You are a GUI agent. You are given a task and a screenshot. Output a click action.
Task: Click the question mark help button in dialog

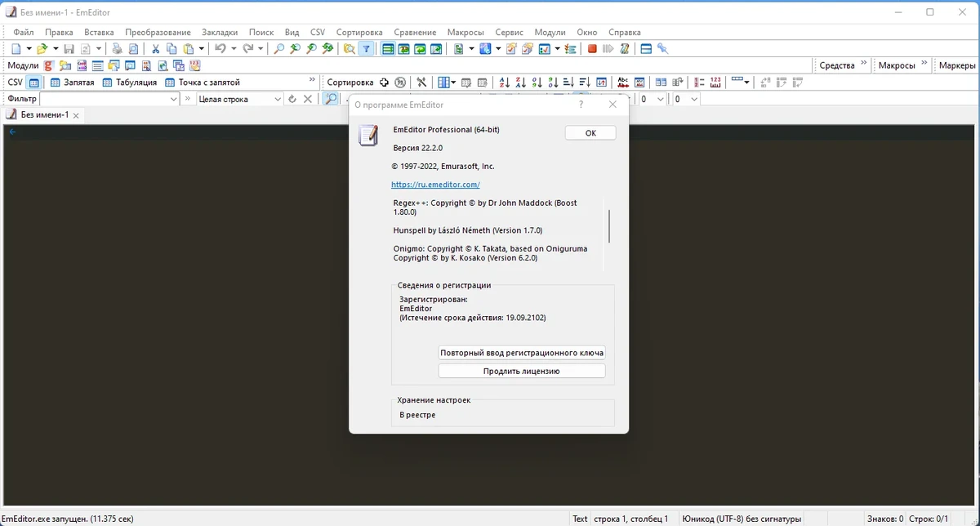click(581, 105)
